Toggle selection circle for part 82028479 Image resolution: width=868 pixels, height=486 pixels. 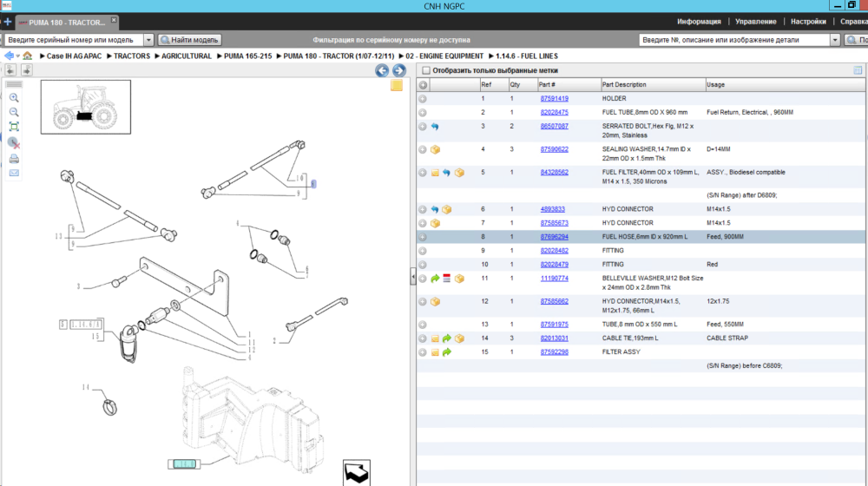coord(423,265)
